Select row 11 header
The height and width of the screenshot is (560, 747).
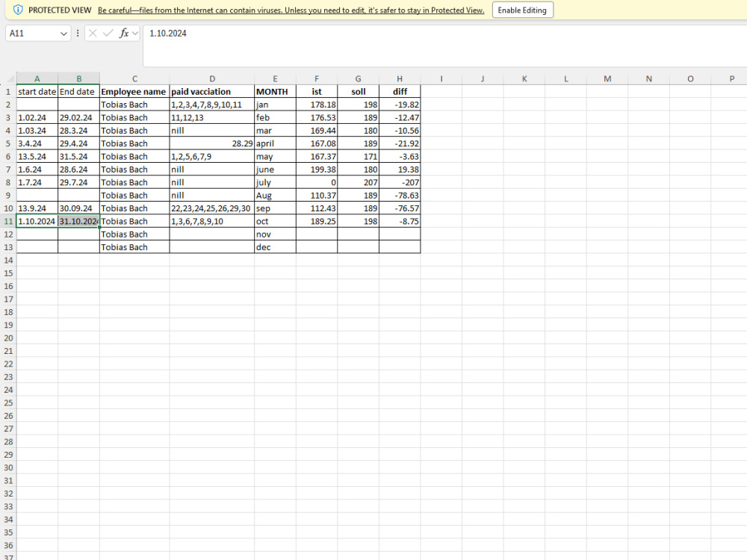pyautogui.click(x=8, y=221)
